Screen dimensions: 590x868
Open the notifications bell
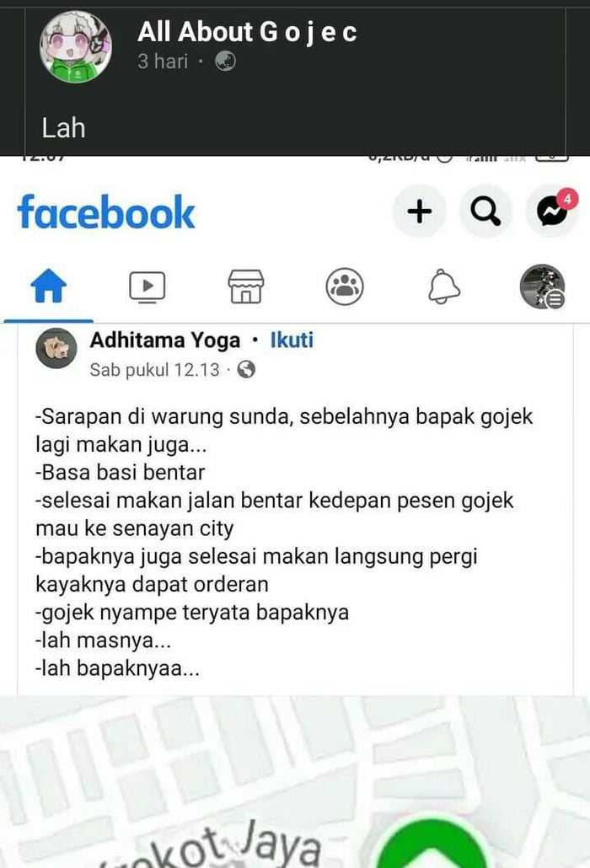(x=444, y=287)
